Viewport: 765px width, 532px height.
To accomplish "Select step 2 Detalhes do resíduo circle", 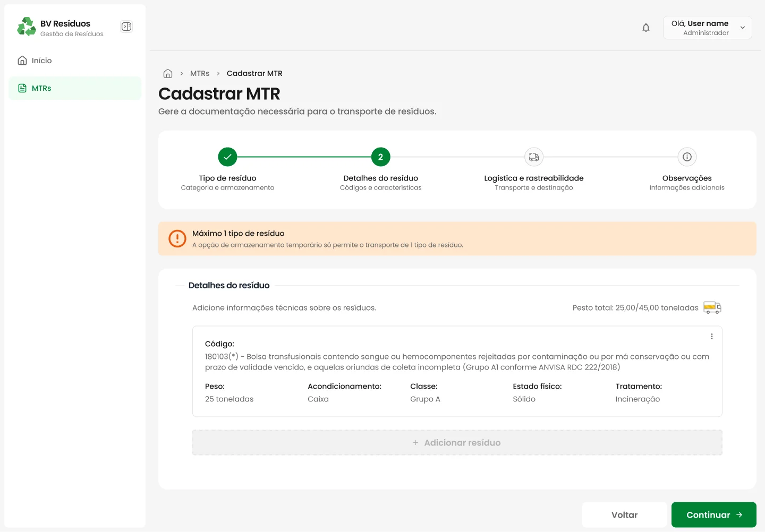I will [x=380, y=157].
